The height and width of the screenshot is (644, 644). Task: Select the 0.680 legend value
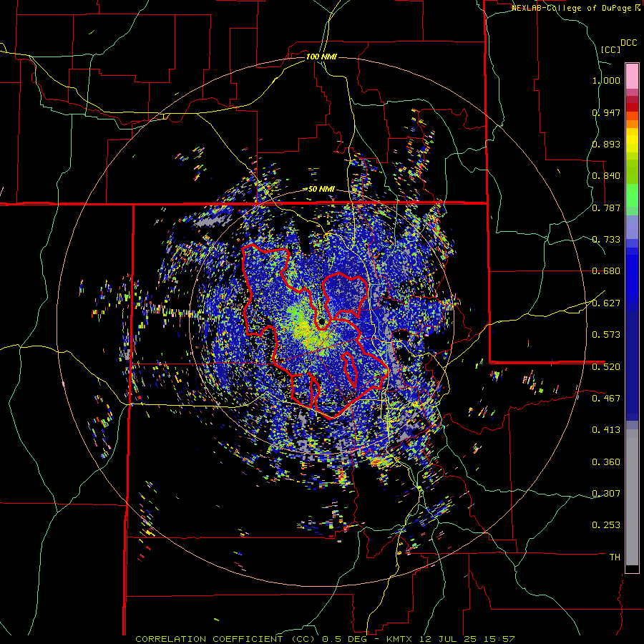tap(606, 271)
